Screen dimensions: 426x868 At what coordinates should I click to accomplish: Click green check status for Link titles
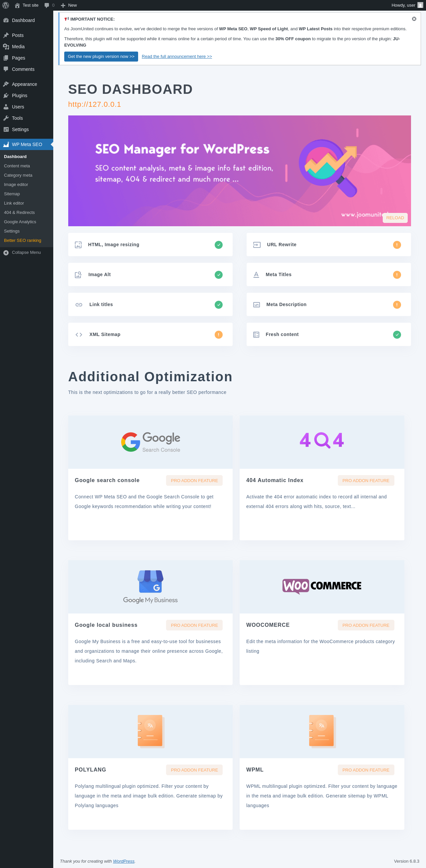[218, 305]
